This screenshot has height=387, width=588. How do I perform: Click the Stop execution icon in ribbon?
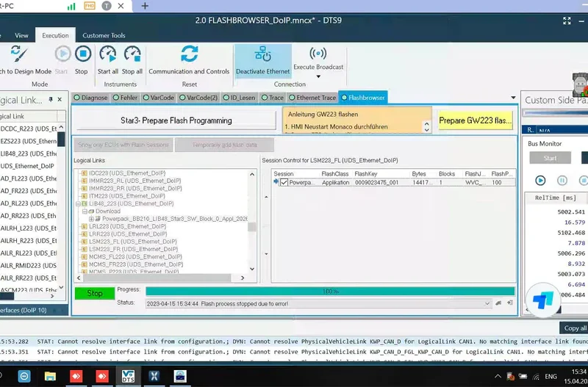[x=82, y=54]
